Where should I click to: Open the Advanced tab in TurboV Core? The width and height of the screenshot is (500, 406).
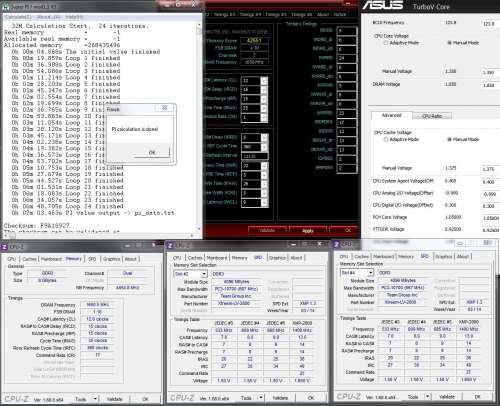(392, 115)
